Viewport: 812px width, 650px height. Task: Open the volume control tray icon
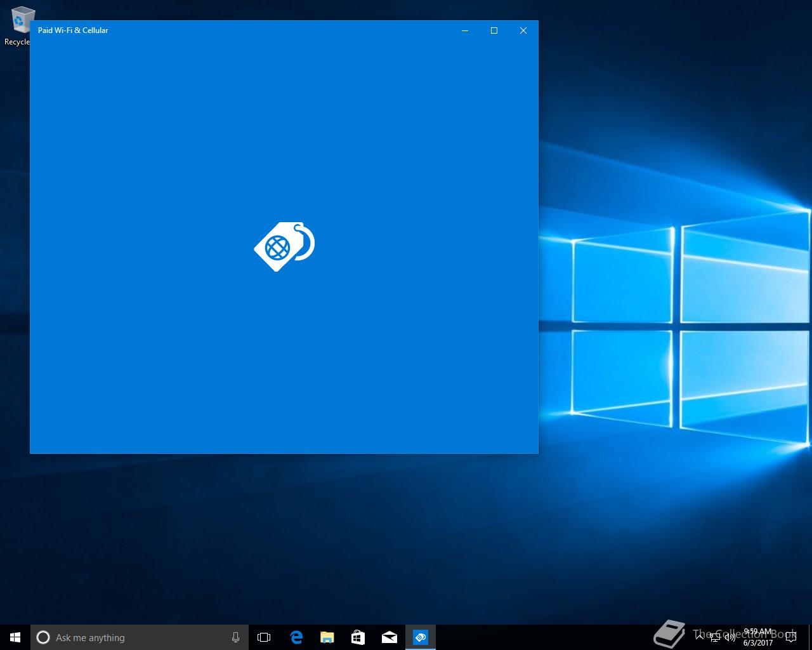pos(730,637)
